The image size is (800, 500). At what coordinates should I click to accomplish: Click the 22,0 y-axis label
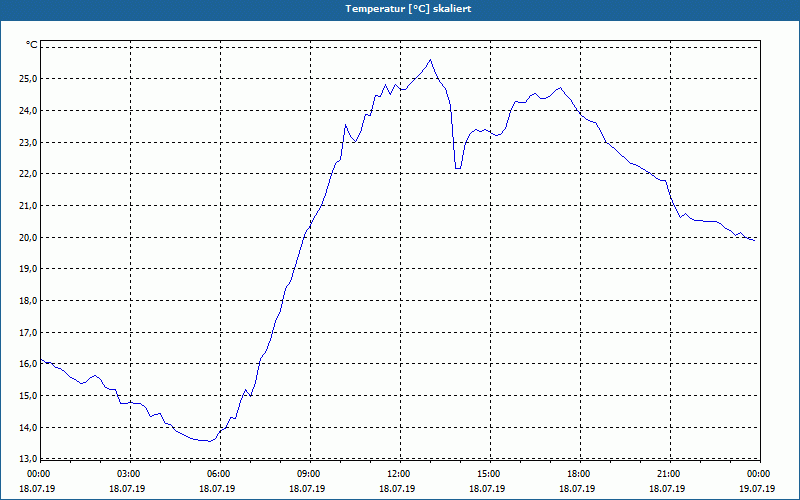pos(29,174)
